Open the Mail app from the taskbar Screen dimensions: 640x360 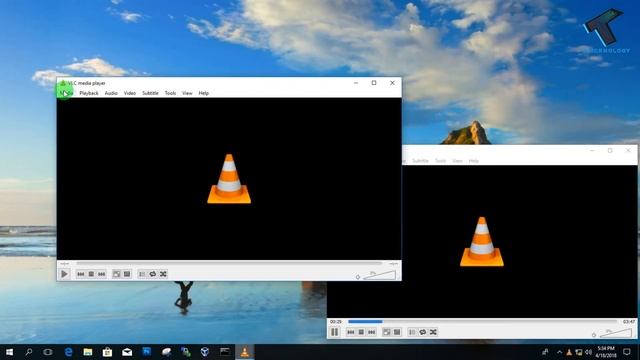tap(127, 352)
